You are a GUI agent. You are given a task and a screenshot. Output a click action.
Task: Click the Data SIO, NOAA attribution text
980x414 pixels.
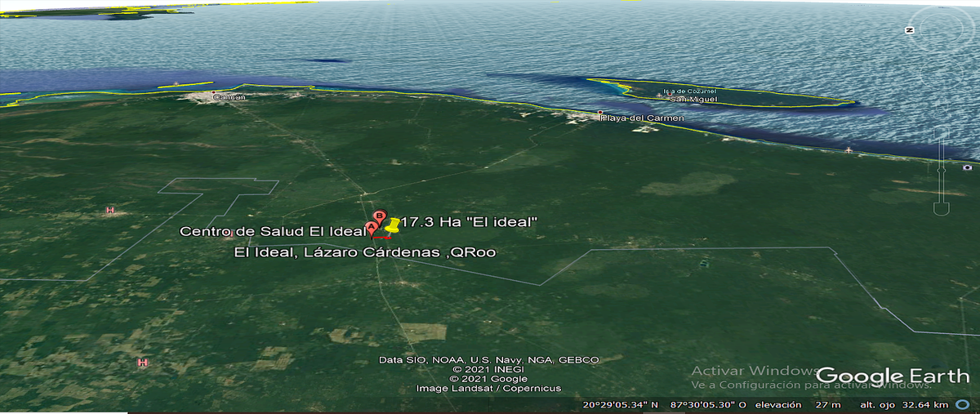coord(488,360)
